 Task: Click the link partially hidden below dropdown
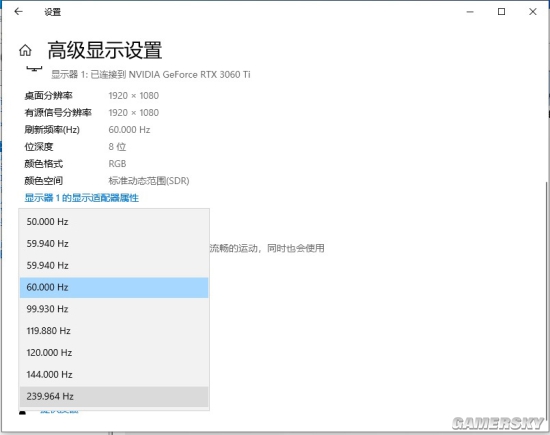59,411
